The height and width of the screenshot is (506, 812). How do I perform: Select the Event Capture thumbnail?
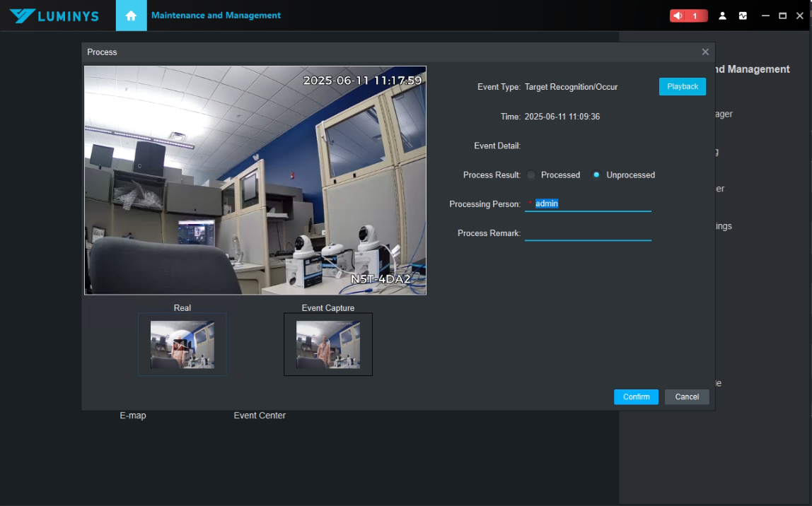[x=328, y=345]
